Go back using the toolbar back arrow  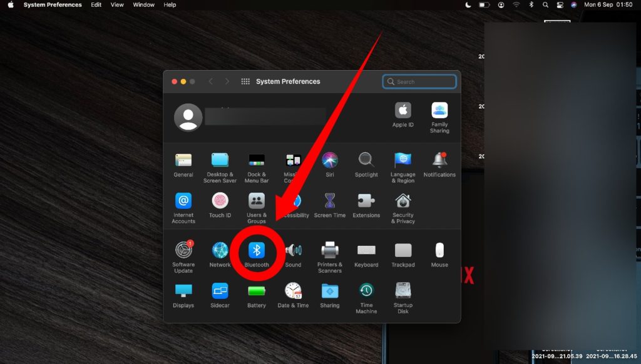[211, 82]
